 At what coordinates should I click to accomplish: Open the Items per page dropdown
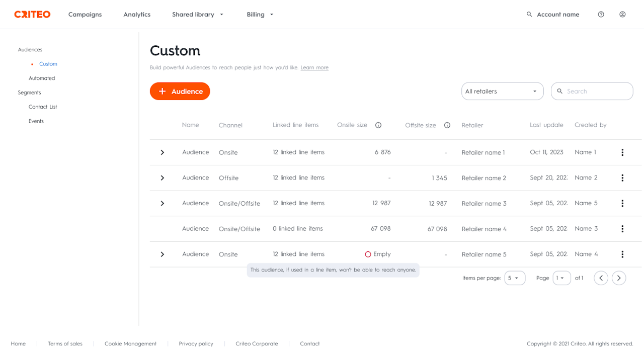515,278
